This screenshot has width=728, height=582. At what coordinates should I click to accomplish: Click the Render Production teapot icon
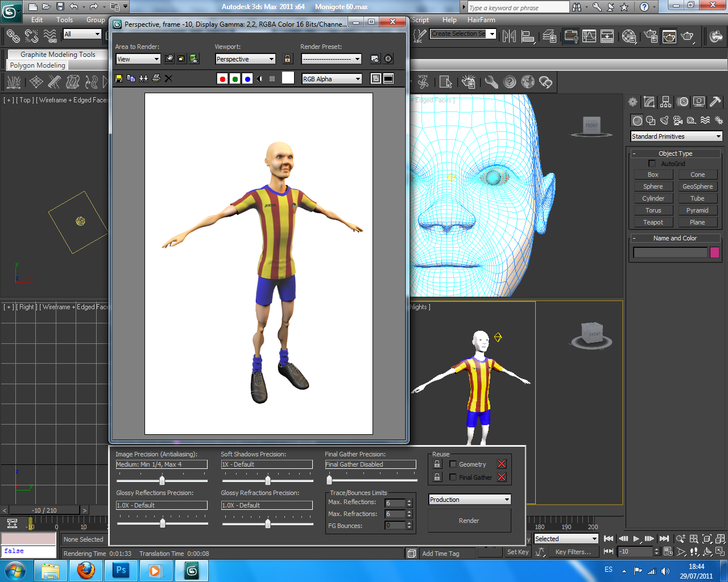688,36
